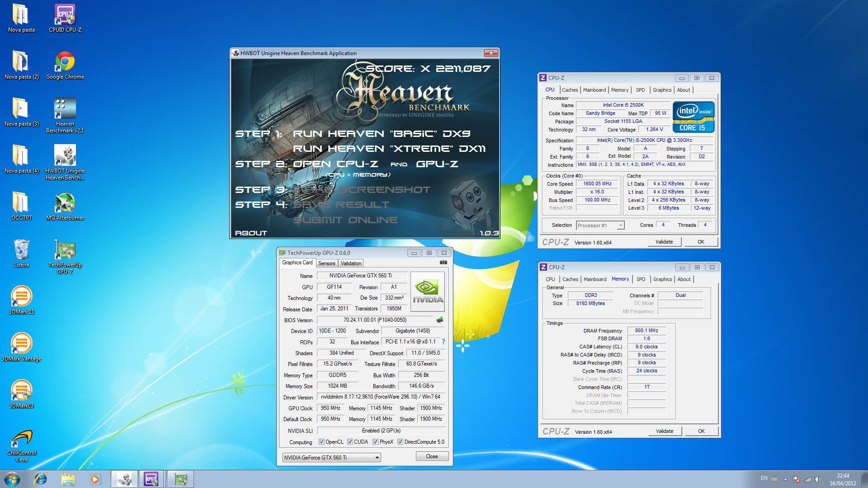
Task: Open the Nova pasta (3) folder
Action: [21, 112]
